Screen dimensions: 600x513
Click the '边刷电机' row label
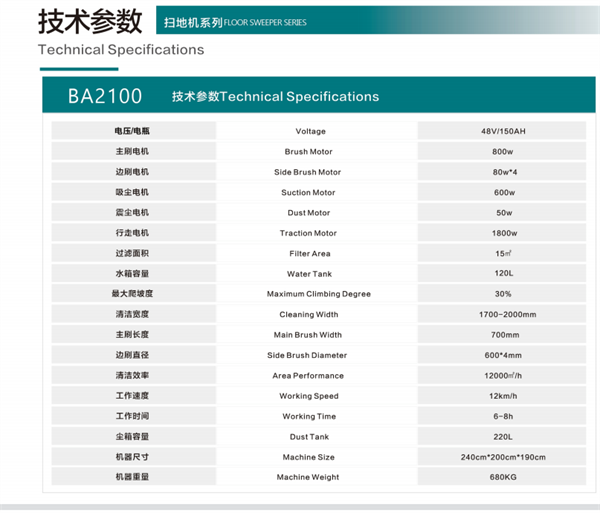pos(132,172)
